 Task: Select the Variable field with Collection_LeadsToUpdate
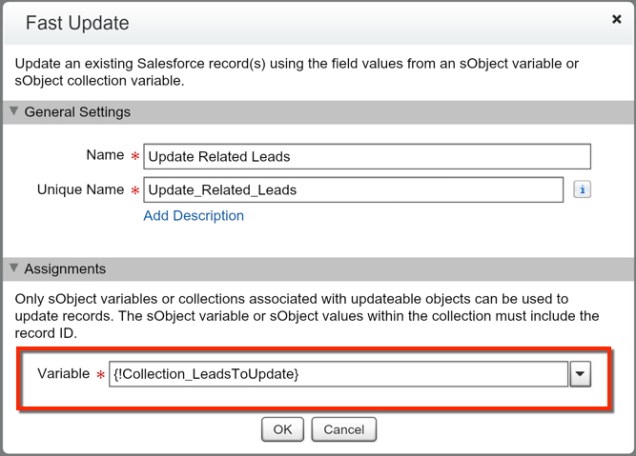click(x=337, y=373)
